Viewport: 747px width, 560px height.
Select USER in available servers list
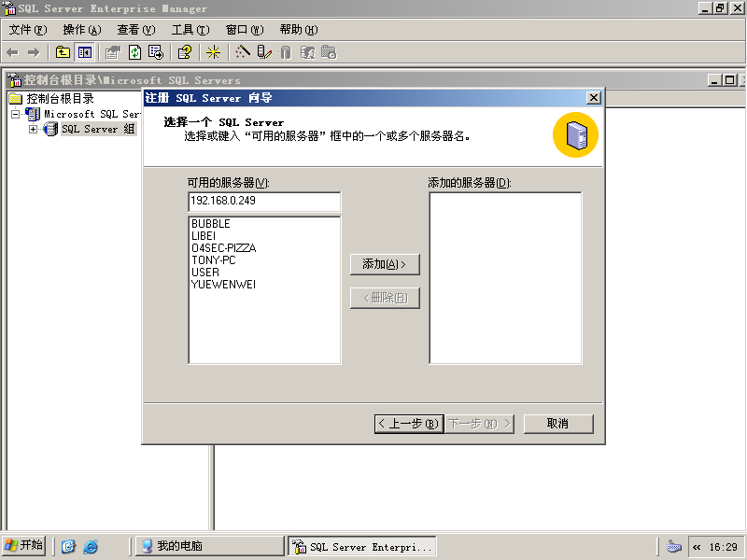coord(205,273)
